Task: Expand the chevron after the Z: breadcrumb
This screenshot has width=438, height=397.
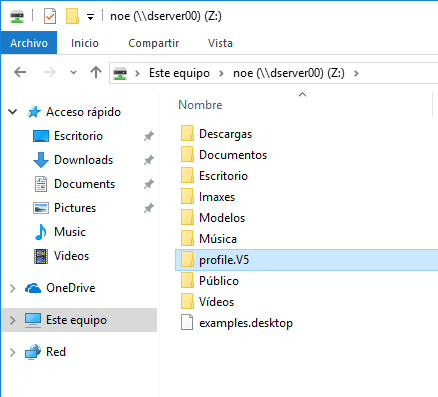Action: tap(356, 73)
